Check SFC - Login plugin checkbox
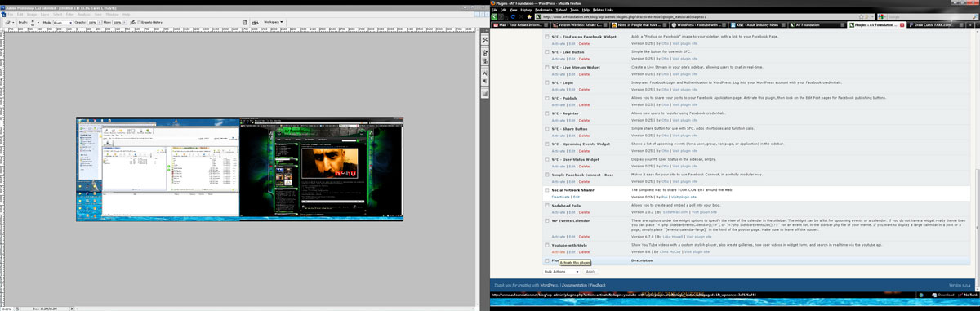Screen dimensions: 980x311 547,82
